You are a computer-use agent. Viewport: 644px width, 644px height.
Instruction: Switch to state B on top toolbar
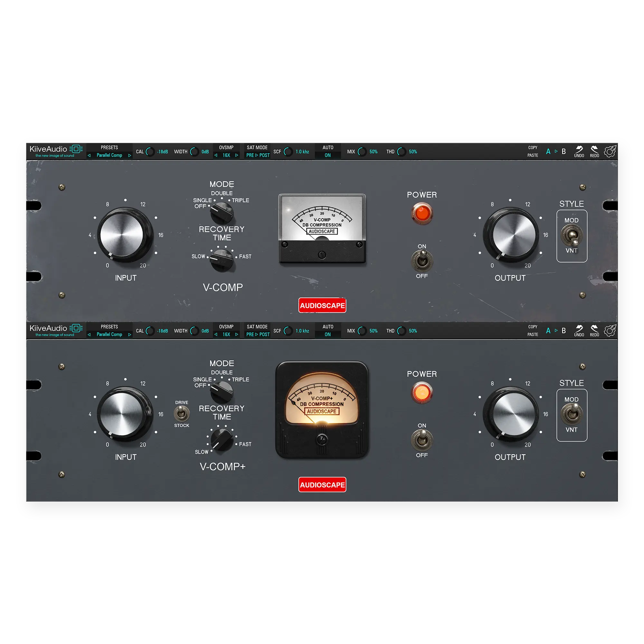564,152
